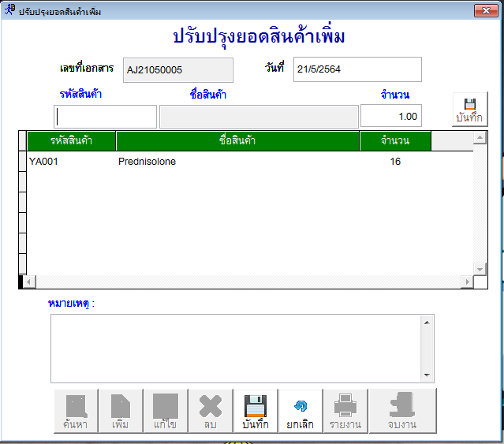Click the document number field AJ21050005

point(178,69)
